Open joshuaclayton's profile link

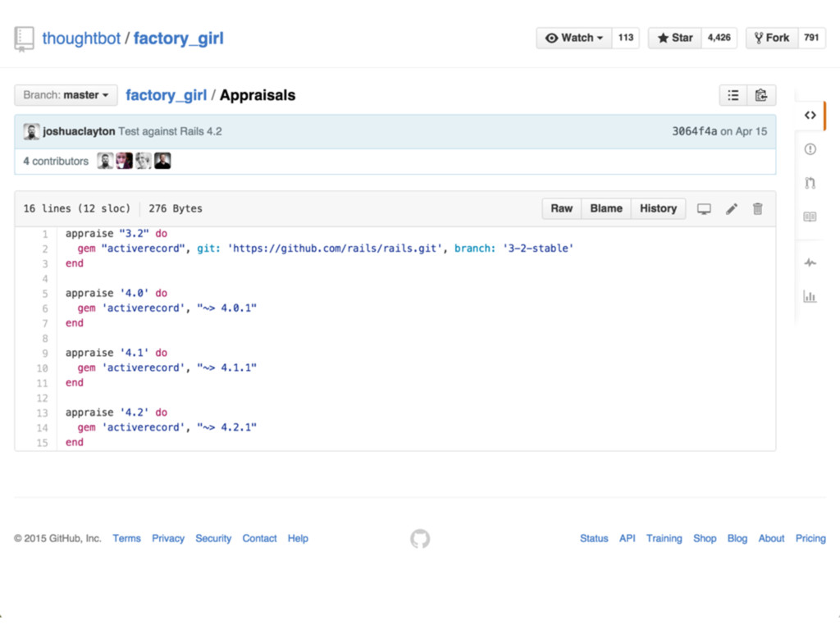coord(79,131)
